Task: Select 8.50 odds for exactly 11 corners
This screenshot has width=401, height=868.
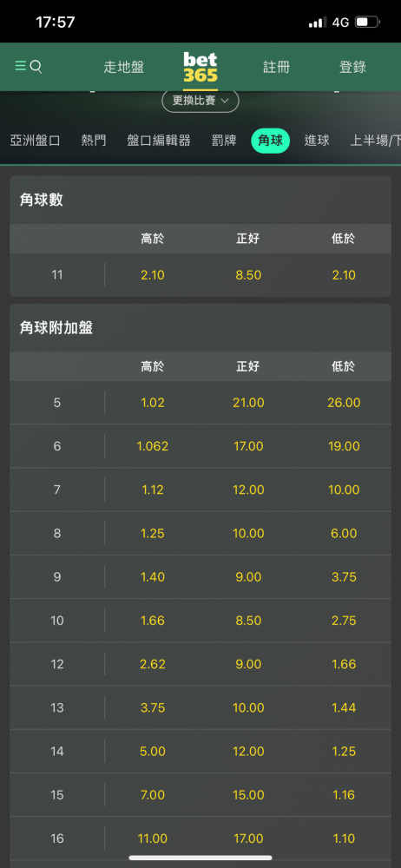Action: (248, 275)
